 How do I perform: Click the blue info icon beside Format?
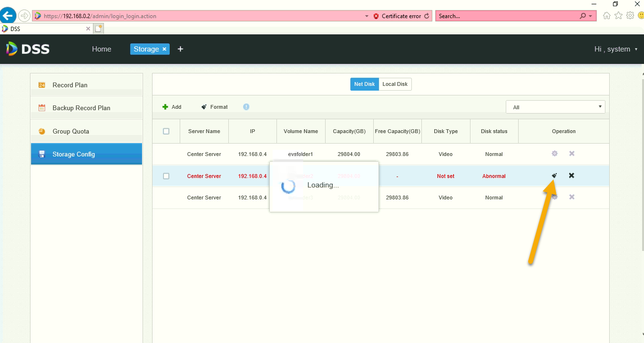(246, 107)
